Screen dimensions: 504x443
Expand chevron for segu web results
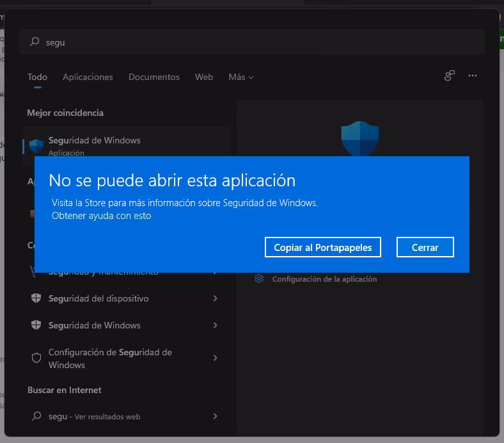click(215, 416)
